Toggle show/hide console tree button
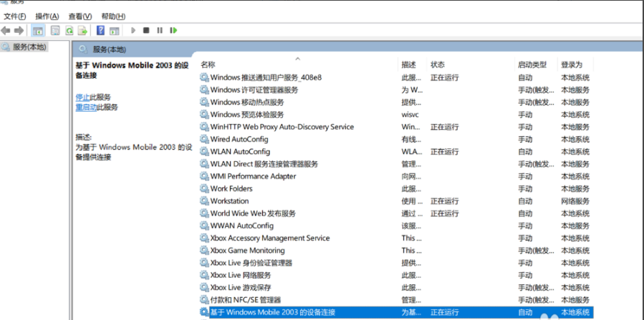The width and height of the screenshot is (644, 320). (37, 31)
